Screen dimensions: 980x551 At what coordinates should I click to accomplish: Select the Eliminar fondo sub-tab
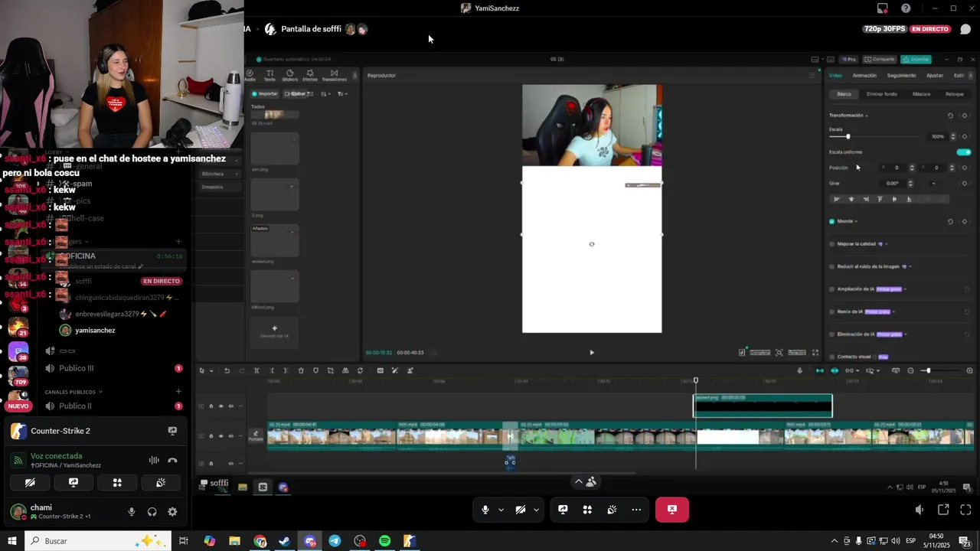pos(881,94)
